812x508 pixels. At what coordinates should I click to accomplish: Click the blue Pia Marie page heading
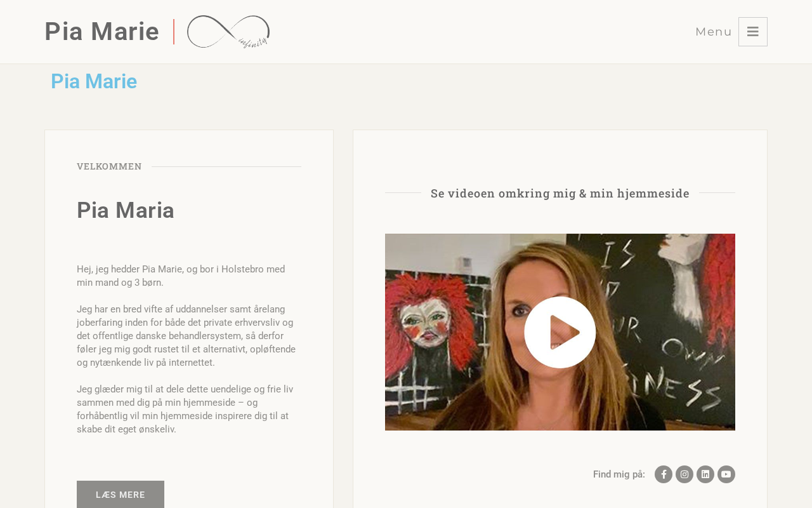pyautogui.click(x=94, y=81)
